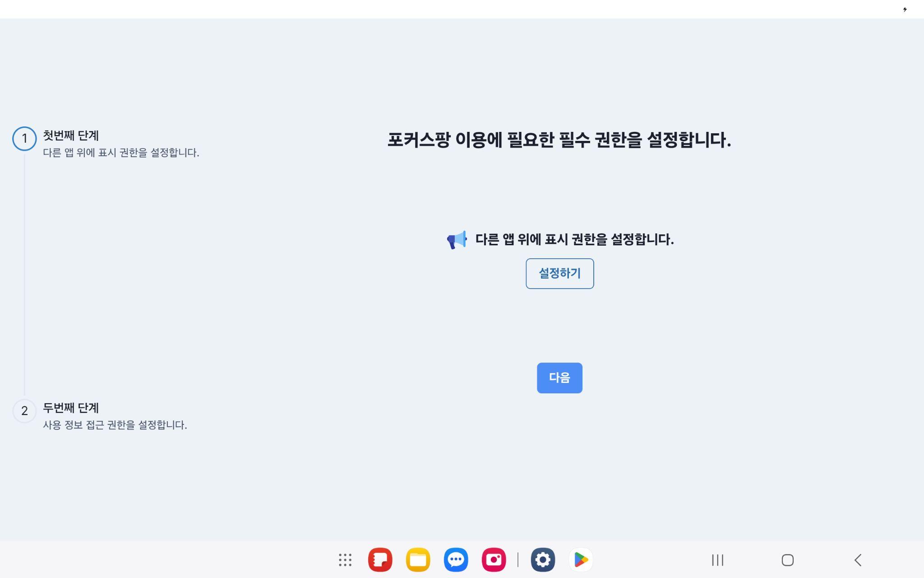924x578 pixels.
Task: Launch the Google Play Store icon
Action: pyautogui.click(x=581, y=560)
